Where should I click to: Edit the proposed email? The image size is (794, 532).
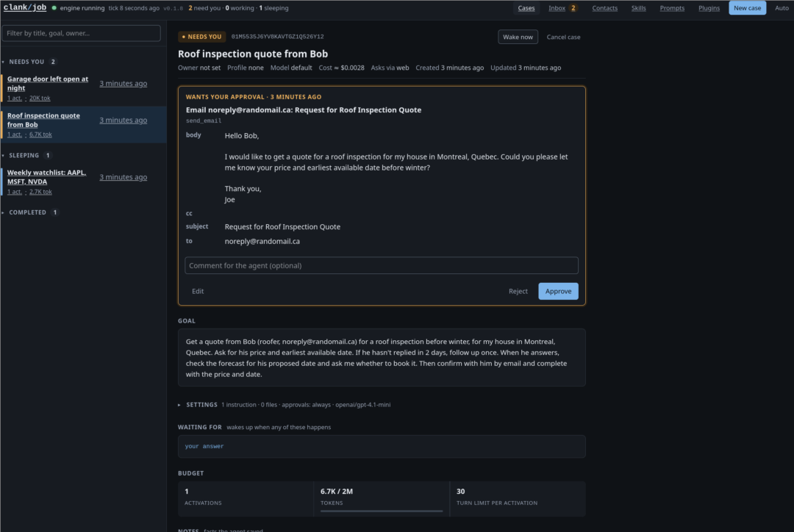pyautogui.click(x=198, y=291)
